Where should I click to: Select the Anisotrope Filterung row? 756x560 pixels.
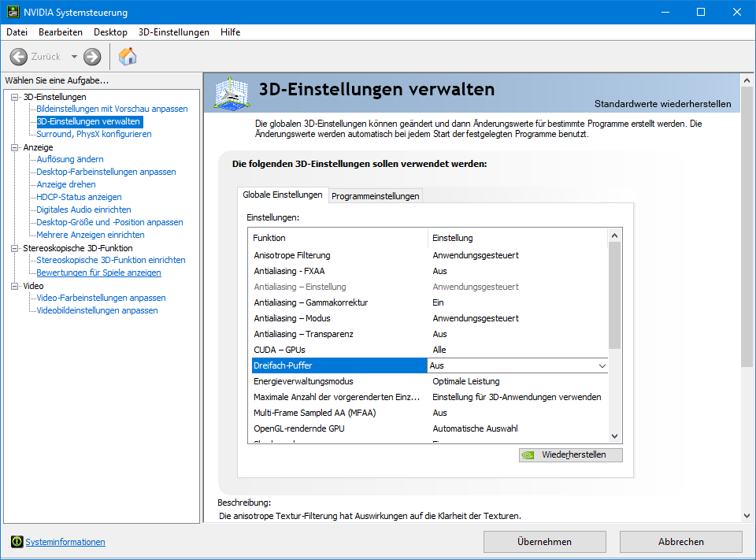(430, 255)
